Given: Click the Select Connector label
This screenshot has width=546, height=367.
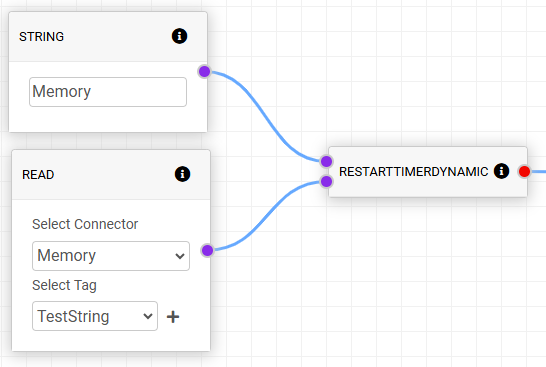Looking at the screenshot, I should click(x=85, y=224).
